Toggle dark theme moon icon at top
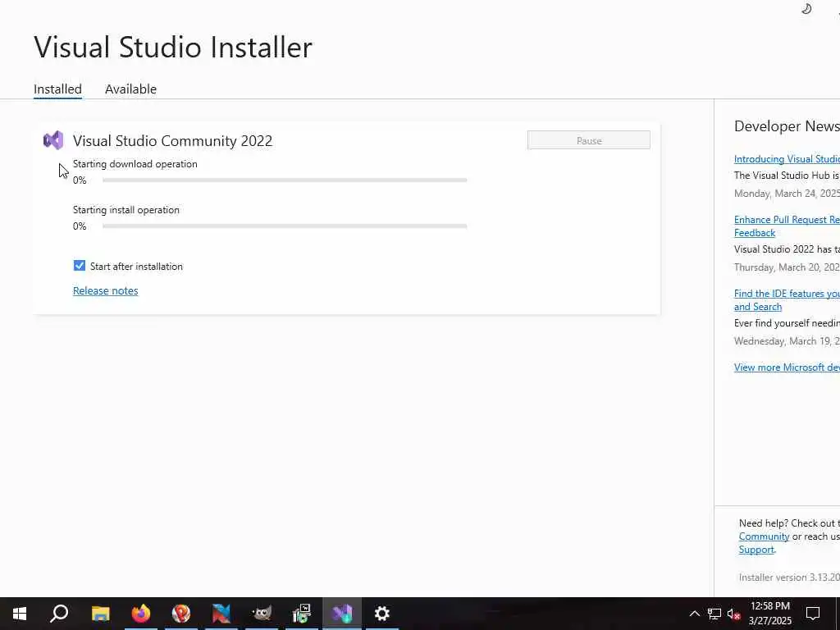This screenshot has width=840, height=630. [x=806, y=8]
